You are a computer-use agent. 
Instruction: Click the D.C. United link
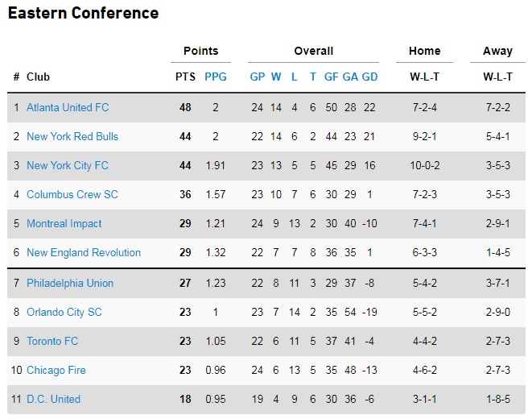point(54,399)
